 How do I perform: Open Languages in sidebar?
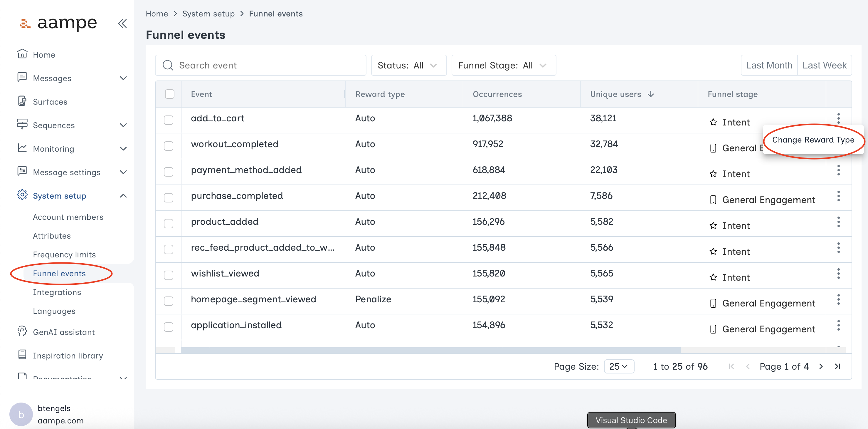54,311
